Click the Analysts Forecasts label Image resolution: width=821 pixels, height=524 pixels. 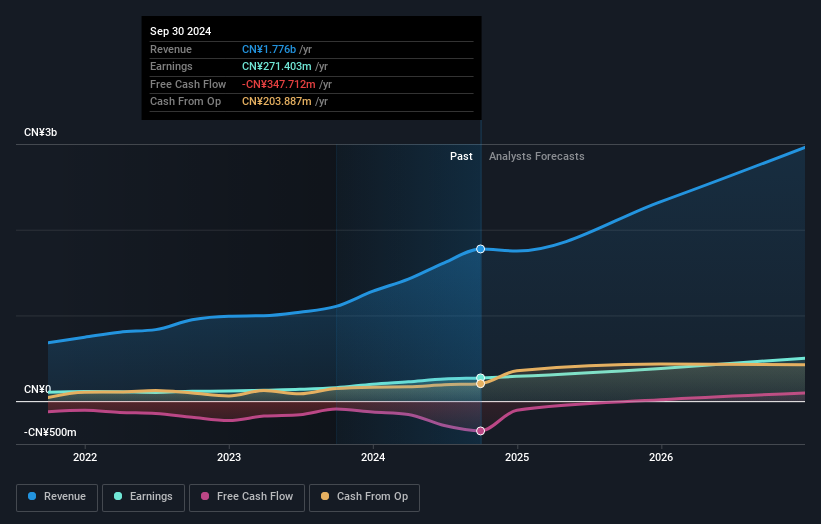(x=537, y=156)
